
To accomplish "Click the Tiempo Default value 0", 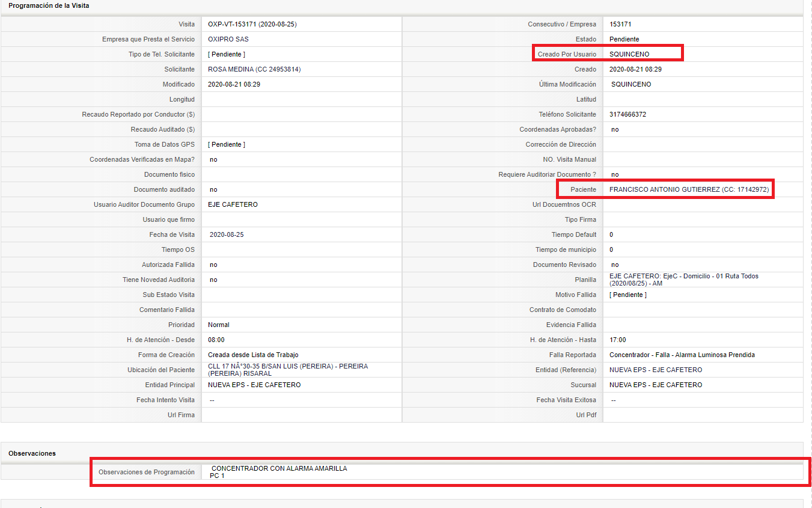I will (x=611, y=234).
